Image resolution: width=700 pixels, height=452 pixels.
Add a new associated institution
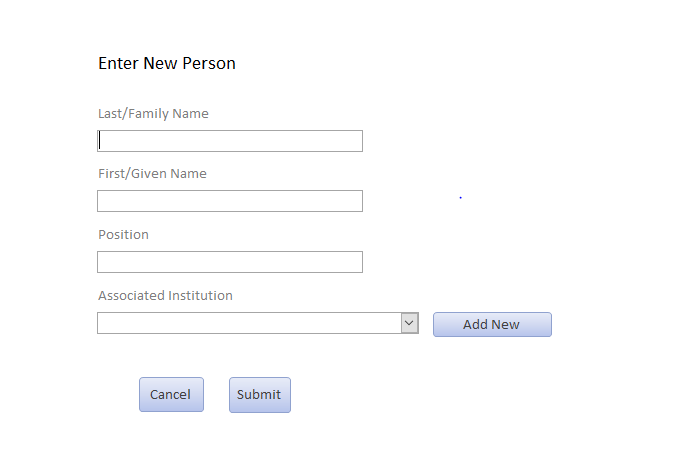pyautogui.click(x=492, y=325)
